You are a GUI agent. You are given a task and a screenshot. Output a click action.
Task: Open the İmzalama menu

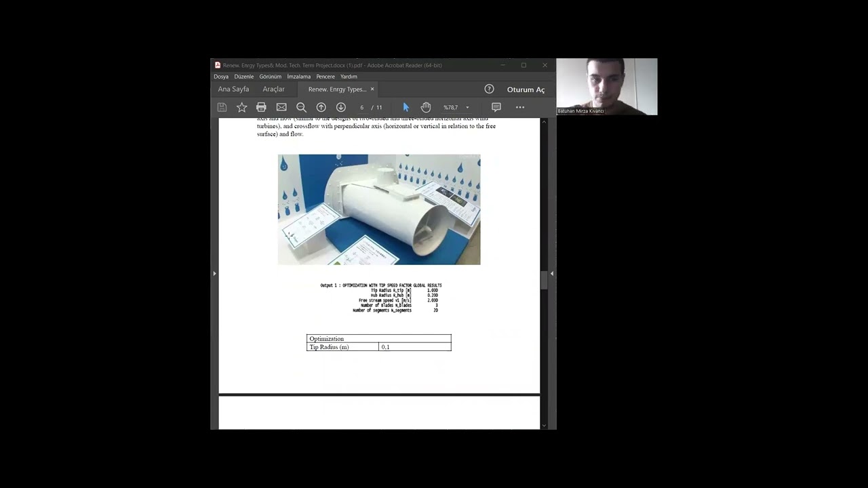point(298,77)
